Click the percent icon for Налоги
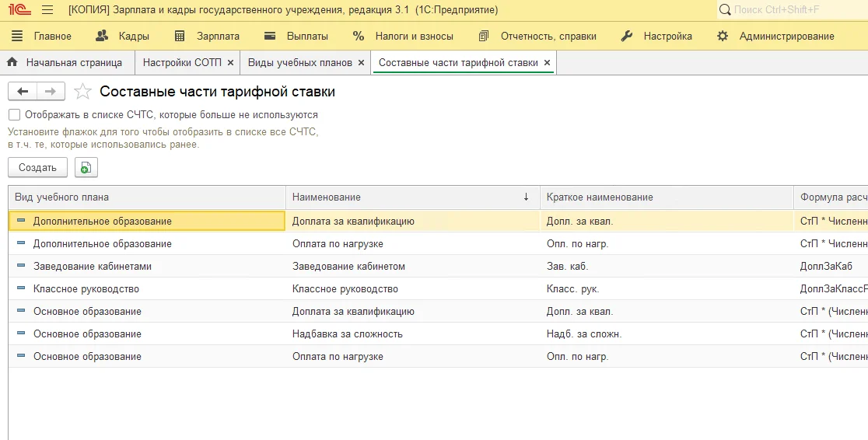This screenshot has height=440, width=868. pos(358,36)
